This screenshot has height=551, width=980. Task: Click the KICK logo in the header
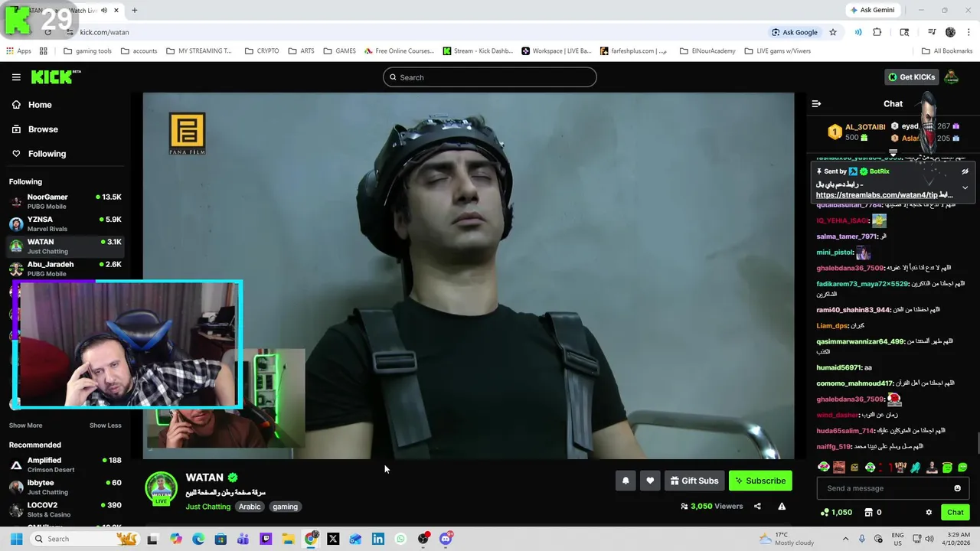click(x=55, y=77)
